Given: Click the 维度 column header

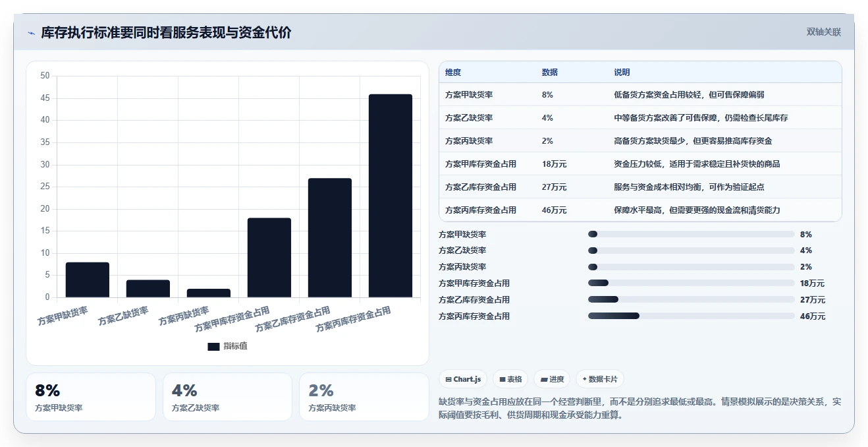Looking at the screenshot, I should click(x=453, y=73).
